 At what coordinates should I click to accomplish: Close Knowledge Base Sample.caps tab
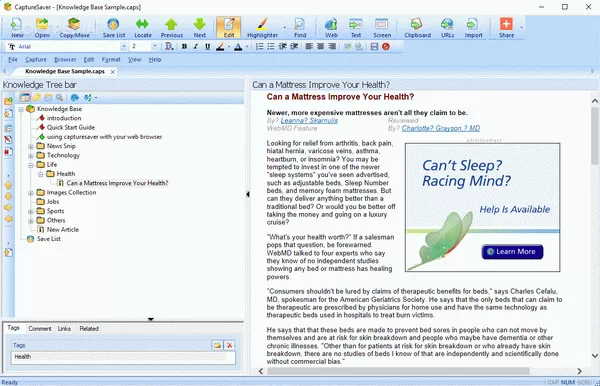pos(112,72)
